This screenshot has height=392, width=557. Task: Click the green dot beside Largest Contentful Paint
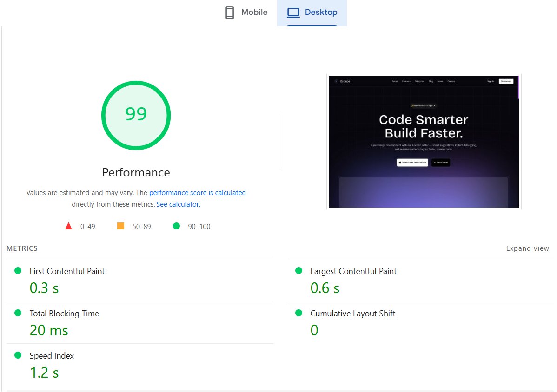pos(299,271)
